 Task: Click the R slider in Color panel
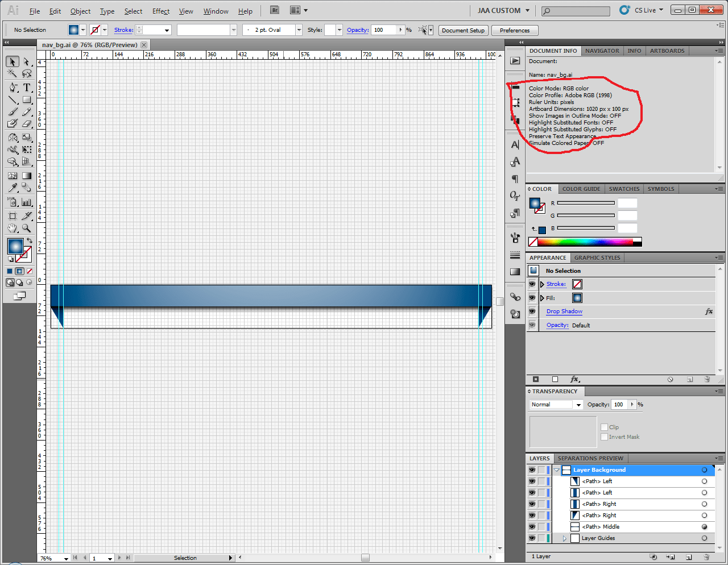[x=586, y=203]
